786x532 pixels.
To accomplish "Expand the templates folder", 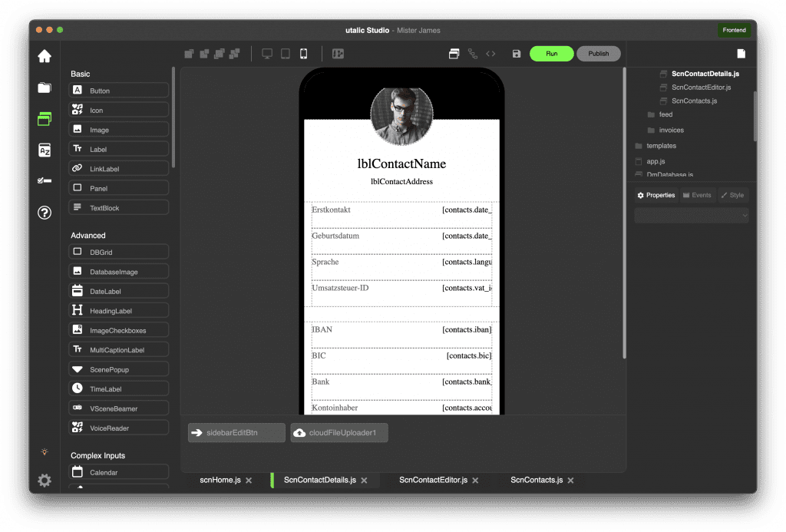I will (660, 146).
